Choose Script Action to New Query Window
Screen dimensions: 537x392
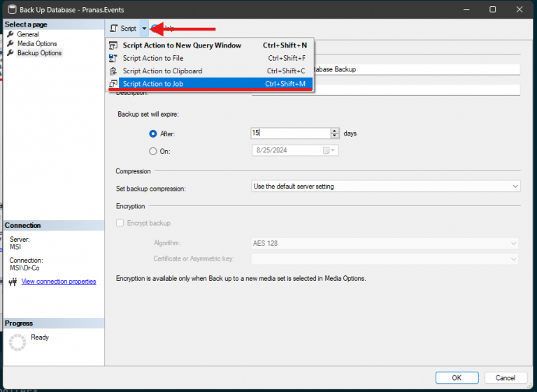182,45
